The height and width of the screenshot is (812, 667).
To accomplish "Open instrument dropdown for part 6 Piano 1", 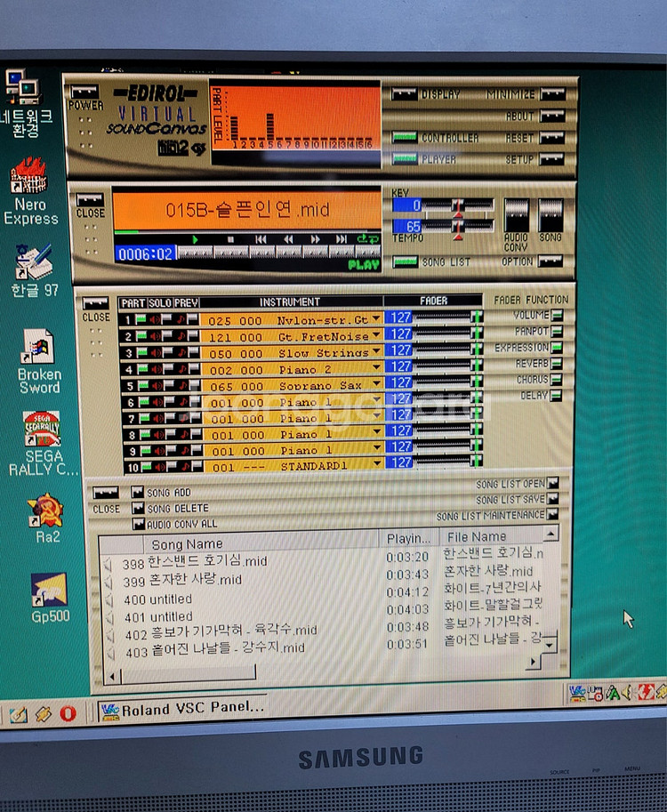I will 376,399.
